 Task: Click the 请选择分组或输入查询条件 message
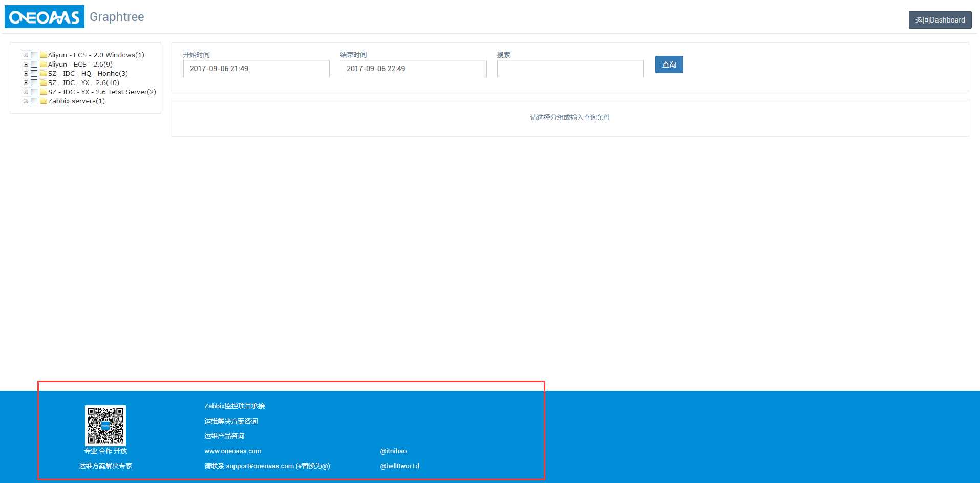click(570, 117)
